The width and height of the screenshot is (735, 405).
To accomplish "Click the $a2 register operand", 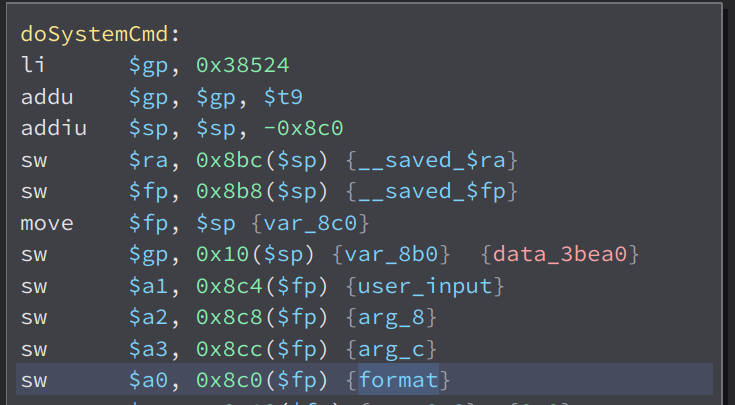I will point(149,317).
